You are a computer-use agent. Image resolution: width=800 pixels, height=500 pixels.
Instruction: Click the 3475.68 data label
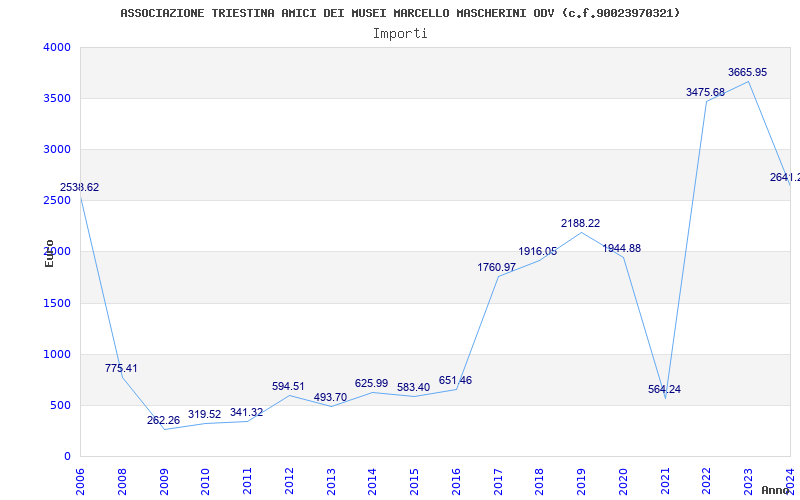[x=705, y=92]
